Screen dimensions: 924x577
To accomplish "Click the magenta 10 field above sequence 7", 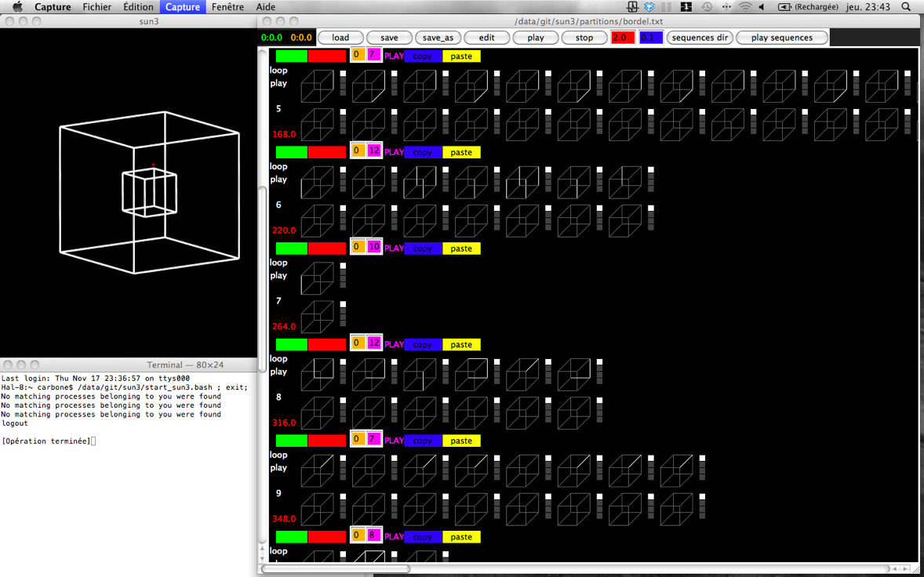I will tap(374, 247).
